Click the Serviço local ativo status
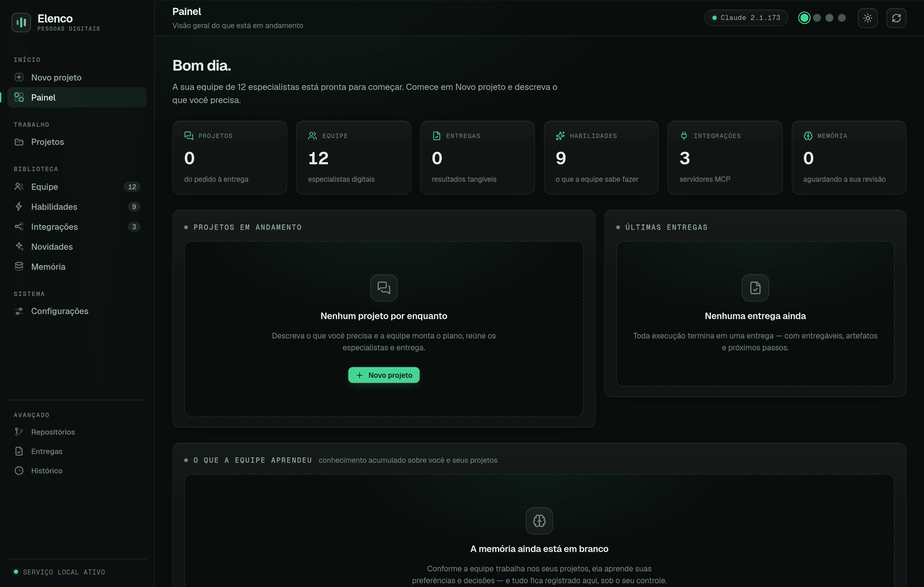Image resolution: width=924 pixels, height=587 pixels. click(x=60, y=572)
